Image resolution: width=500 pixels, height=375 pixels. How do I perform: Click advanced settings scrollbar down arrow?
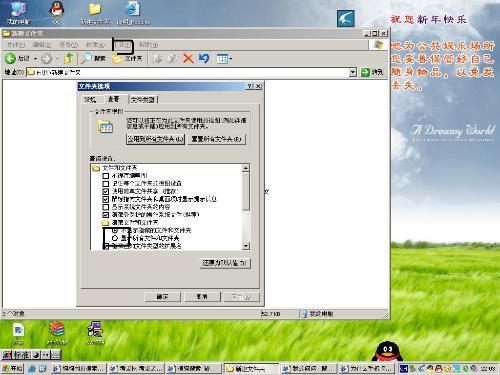[x=246, y=246]
